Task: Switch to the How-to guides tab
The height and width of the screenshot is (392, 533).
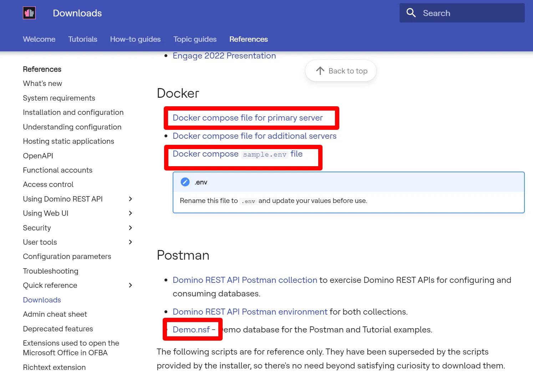Action: (135, 39)
